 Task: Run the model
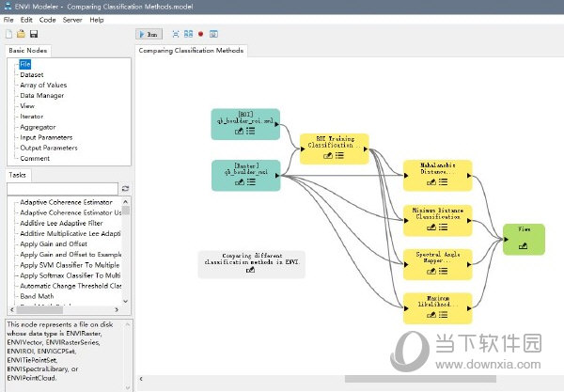[149, 34]
